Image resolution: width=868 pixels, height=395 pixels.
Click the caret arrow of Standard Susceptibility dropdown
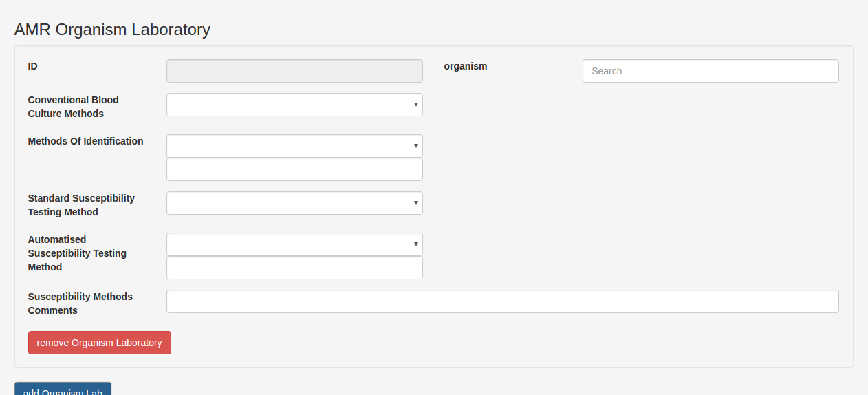pos(415,203)
